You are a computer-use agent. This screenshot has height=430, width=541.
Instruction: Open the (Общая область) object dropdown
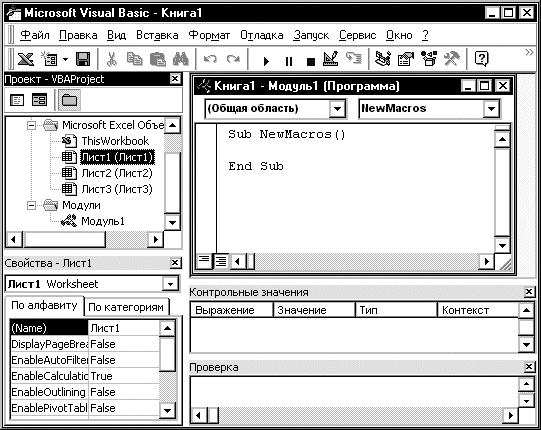(337, 109)
